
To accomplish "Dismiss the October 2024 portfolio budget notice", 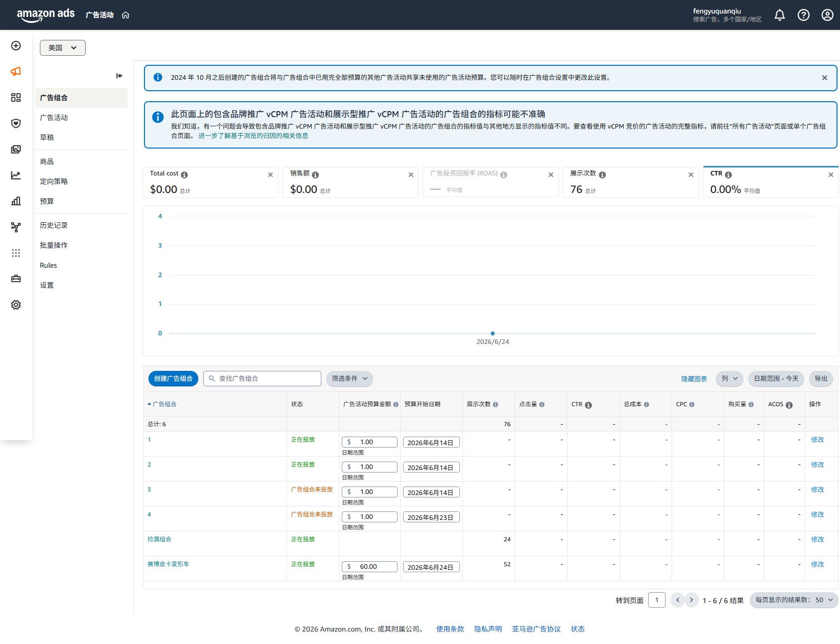I will coord(825,78).
